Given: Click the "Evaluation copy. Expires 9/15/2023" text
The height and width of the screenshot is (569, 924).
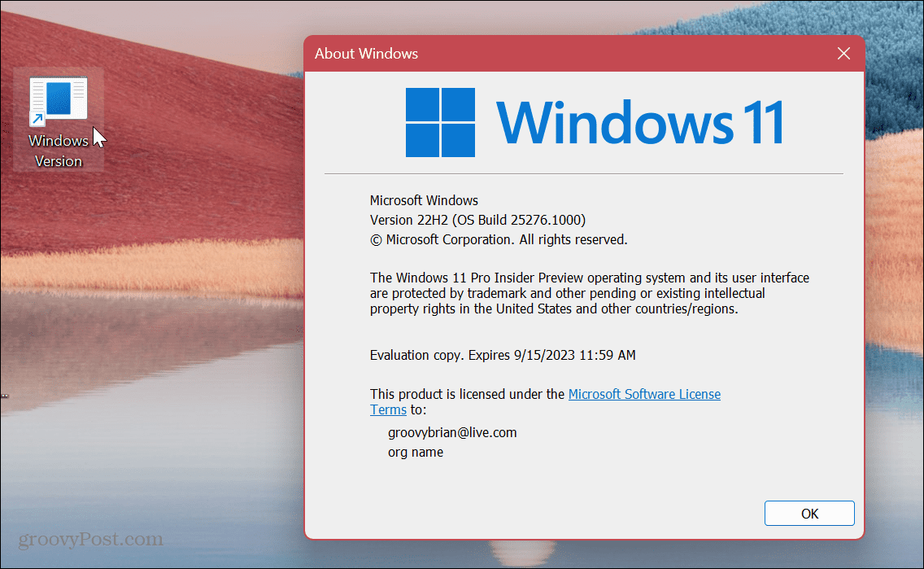Looking at the screenshot, I should coord(503,355).
